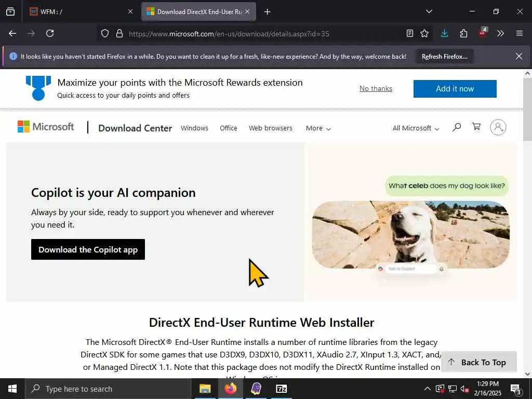
Task: Click the Back To Top button
Action: pos(478,362)
